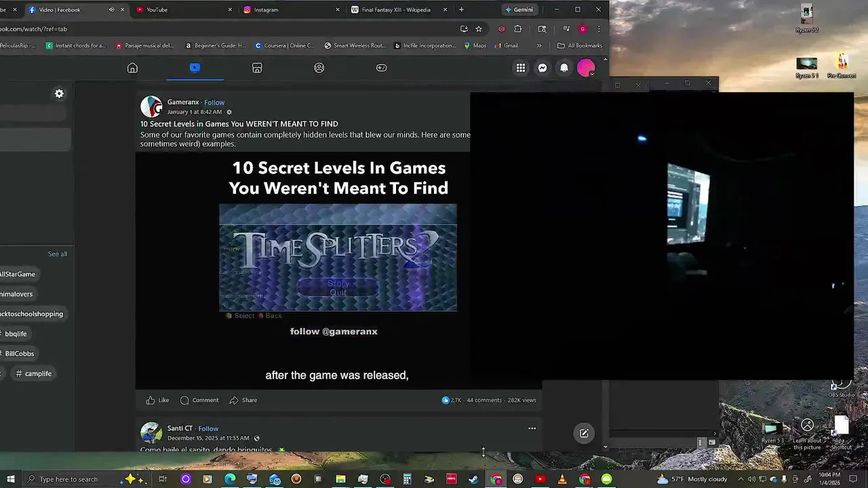Image resolution: width=868 pixels, height=488 pixels.
Task: Open File Explorer from taskbar
Action: pos(340,479)
